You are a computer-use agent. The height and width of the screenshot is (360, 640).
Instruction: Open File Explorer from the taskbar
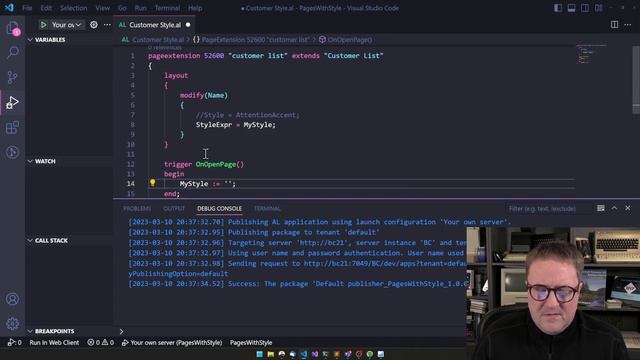click(271, 354)
